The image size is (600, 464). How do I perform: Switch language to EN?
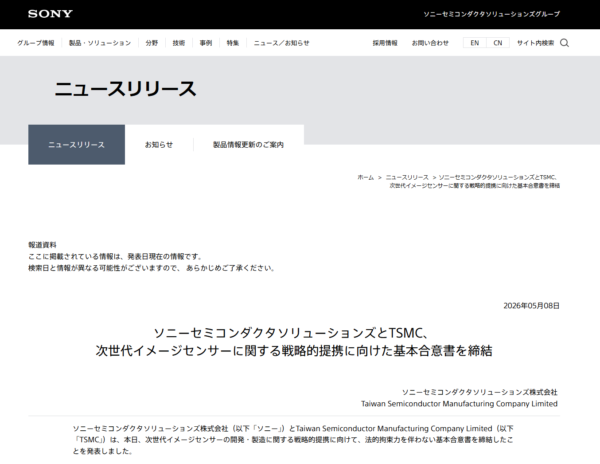(x=474, y=43)
